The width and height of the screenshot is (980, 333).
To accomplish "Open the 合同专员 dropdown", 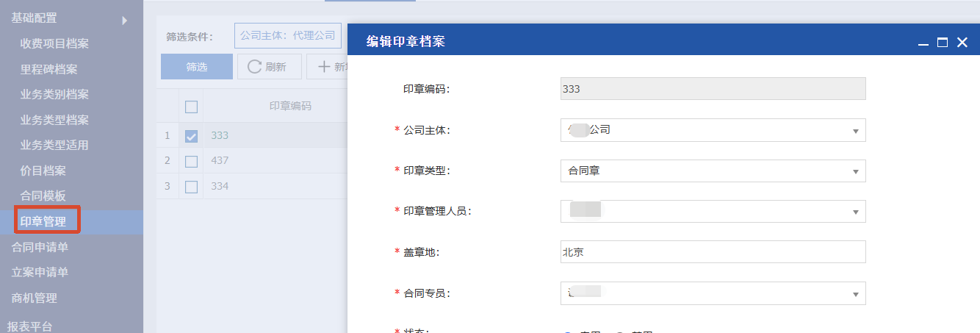I will pos(713,293).
